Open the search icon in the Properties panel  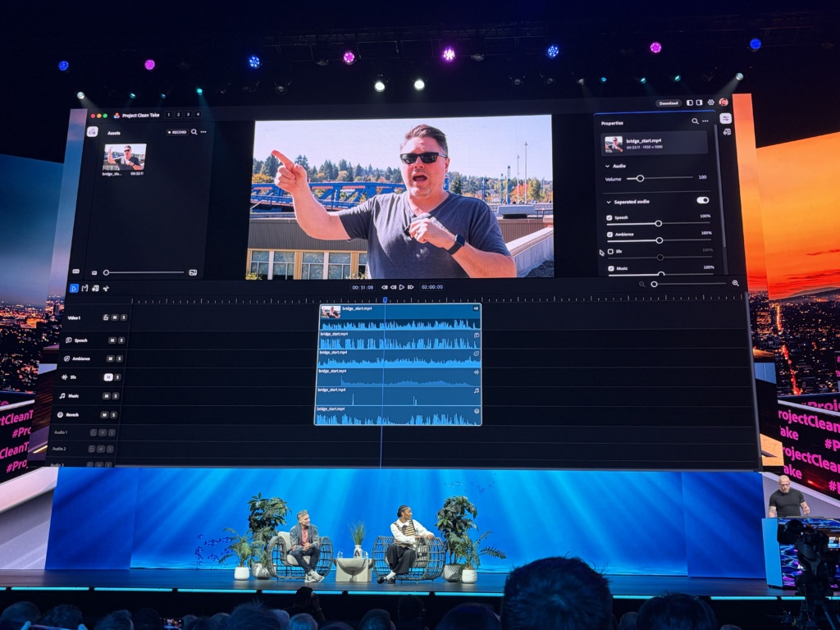click(695, 121)
